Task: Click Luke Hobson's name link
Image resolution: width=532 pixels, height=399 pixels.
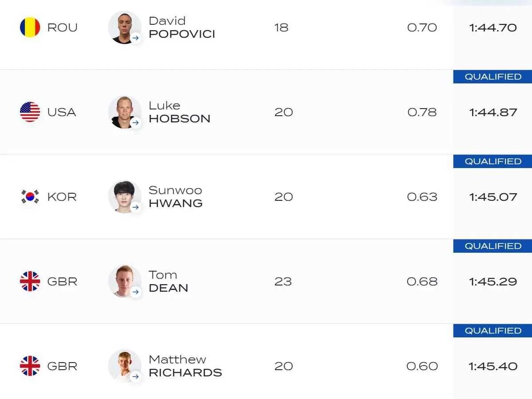Action: pos(179,112)
